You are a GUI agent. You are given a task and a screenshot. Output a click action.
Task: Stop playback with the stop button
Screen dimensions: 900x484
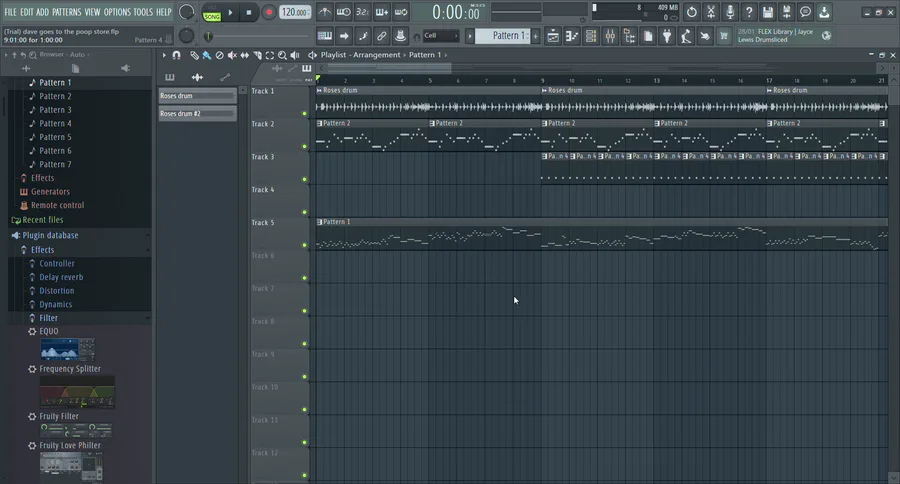[249, 12]
